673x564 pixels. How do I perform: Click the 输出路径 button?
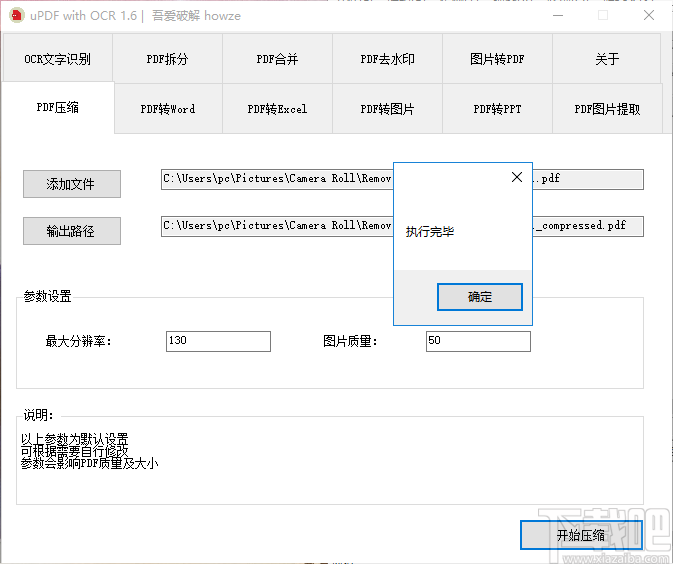(x=72, y=231)
